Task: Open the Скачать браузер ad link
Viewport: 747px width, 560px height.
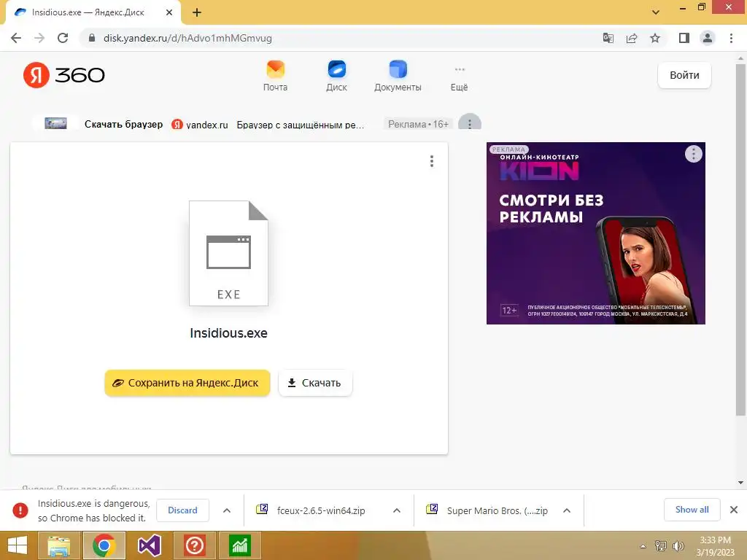Action: 124,124
